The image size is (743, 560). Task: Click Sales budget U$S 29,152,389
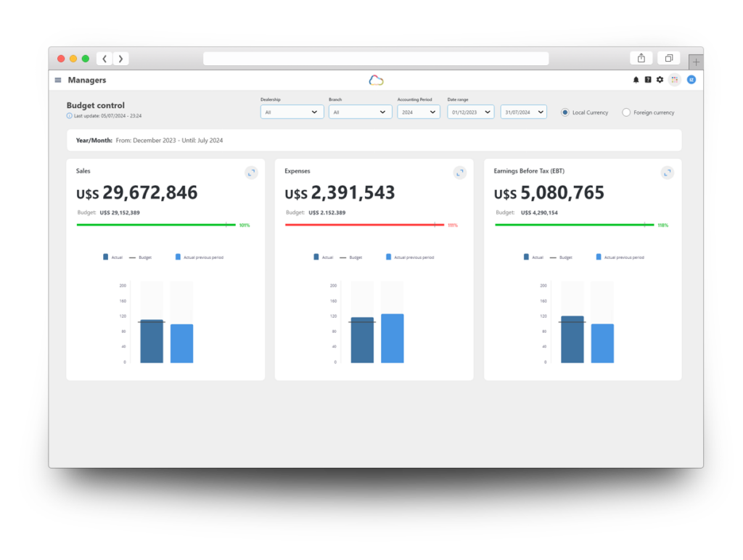[120, 213]
